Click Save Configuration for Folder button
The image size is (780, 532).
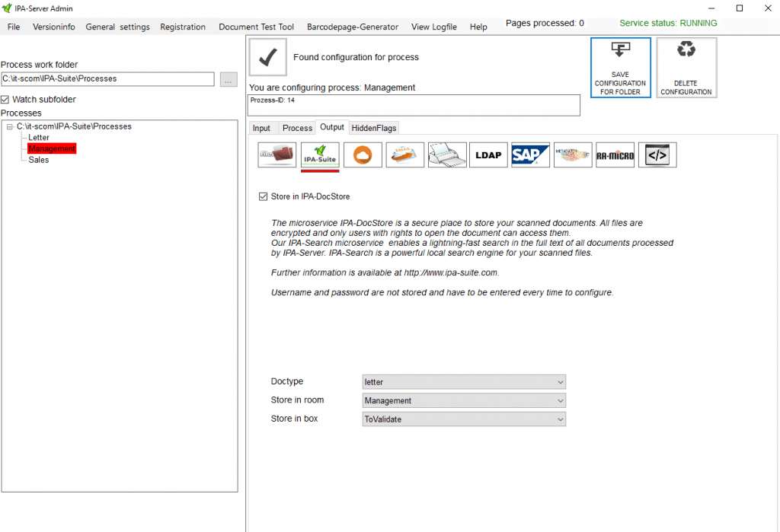(620, 68)
